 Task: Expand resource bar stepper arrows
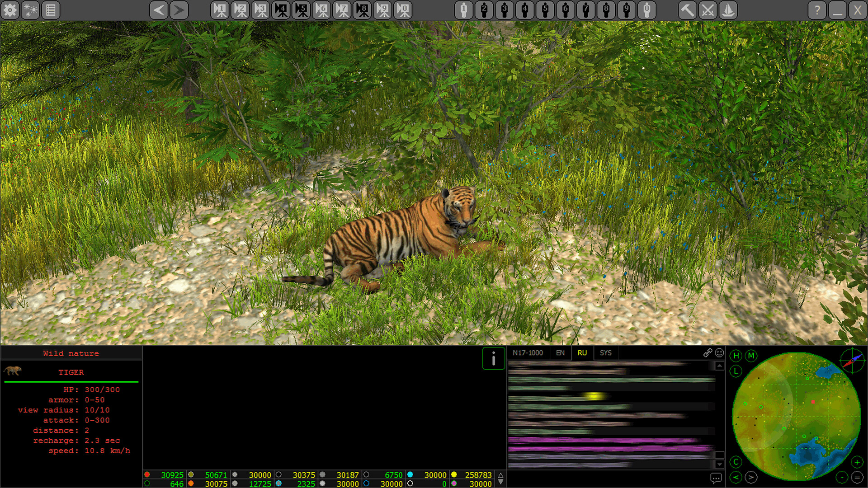click(x=500, y=479)
